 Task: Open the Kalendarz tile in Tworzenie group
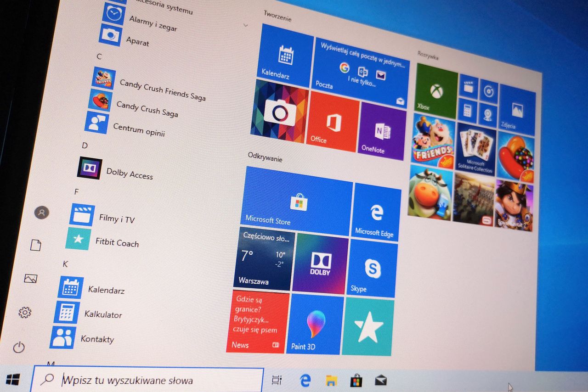pyautogui.click(x=286, y=55)
